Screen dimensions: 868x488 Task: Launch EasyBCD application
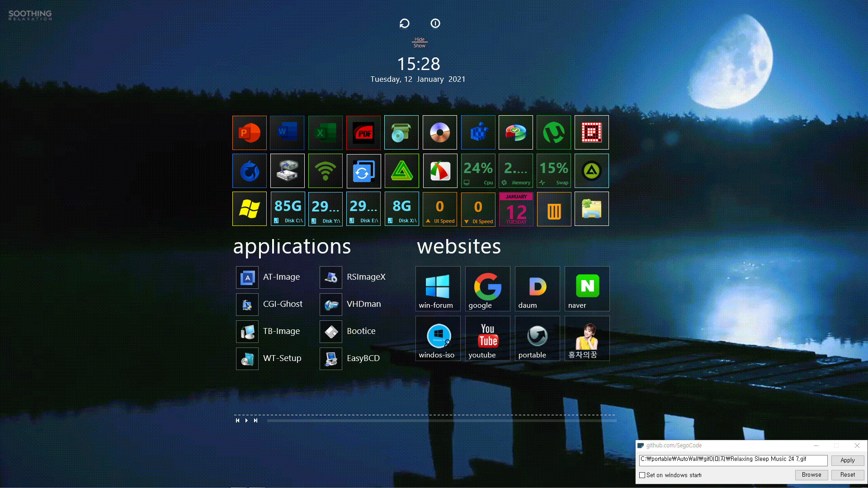click(x=350, y=358)
